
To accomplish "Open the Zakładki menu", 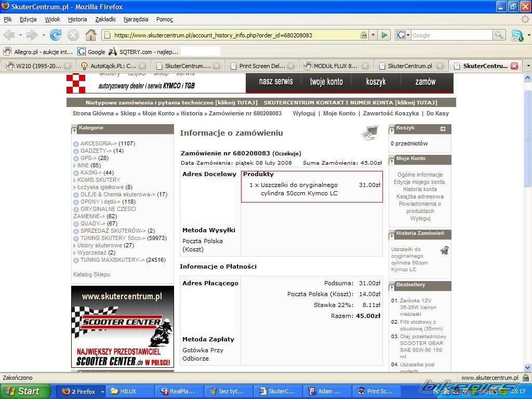I will coord(105,19).
